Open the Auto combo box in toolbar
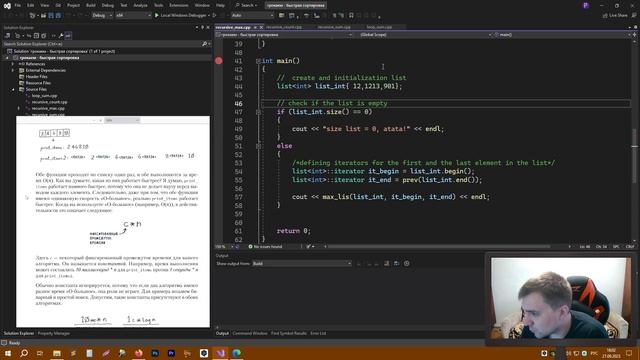The height and width of the screenshot is (360, 640). 252,16
